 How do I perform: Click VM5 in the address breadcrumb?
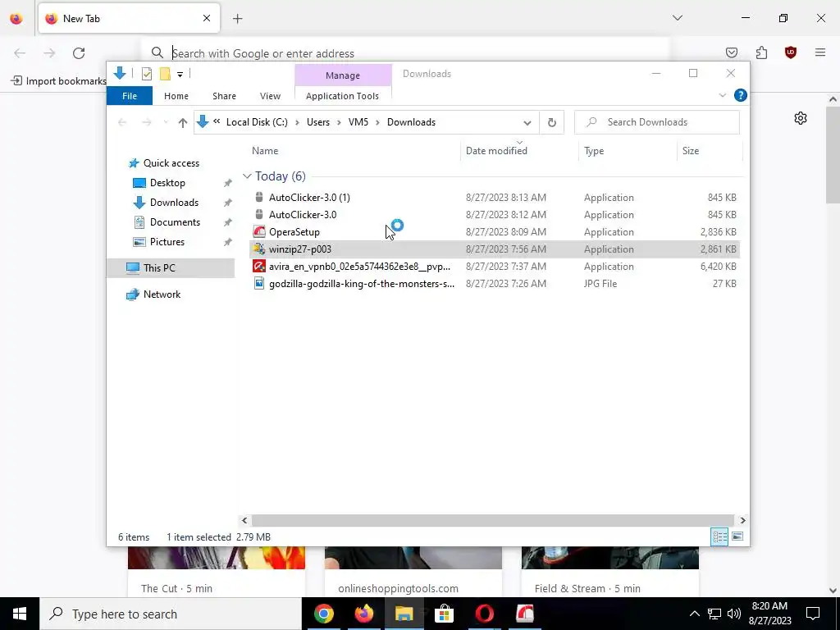[358, 122]
